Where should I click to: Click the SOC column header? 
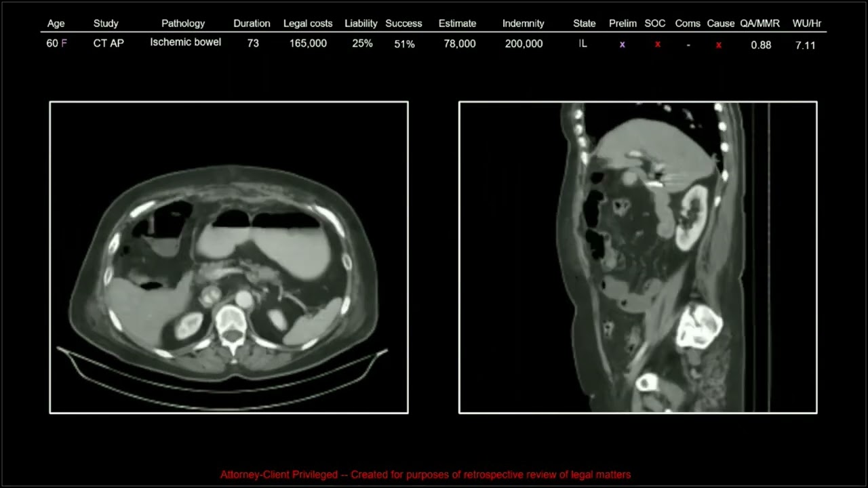(x=655, y=23)
